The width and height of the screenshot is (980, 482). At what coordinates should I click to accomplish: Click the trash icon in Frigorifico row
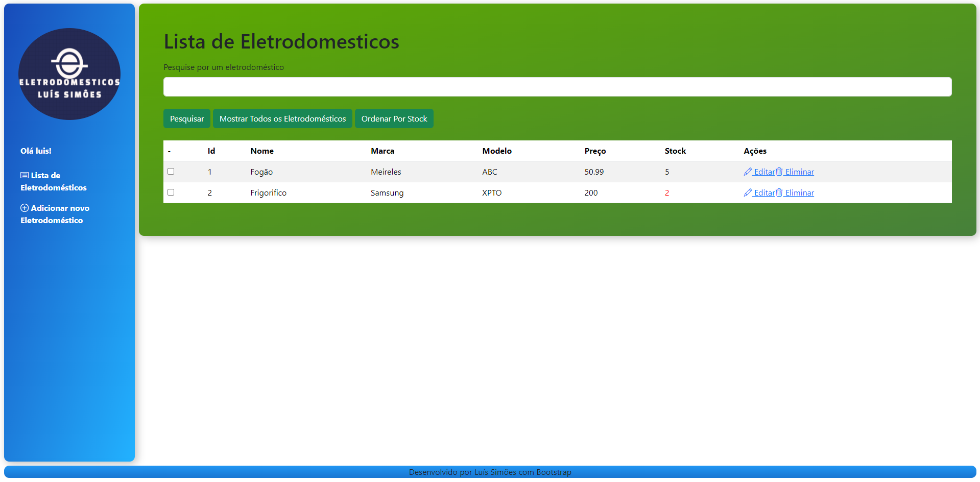tap(779, 193)
